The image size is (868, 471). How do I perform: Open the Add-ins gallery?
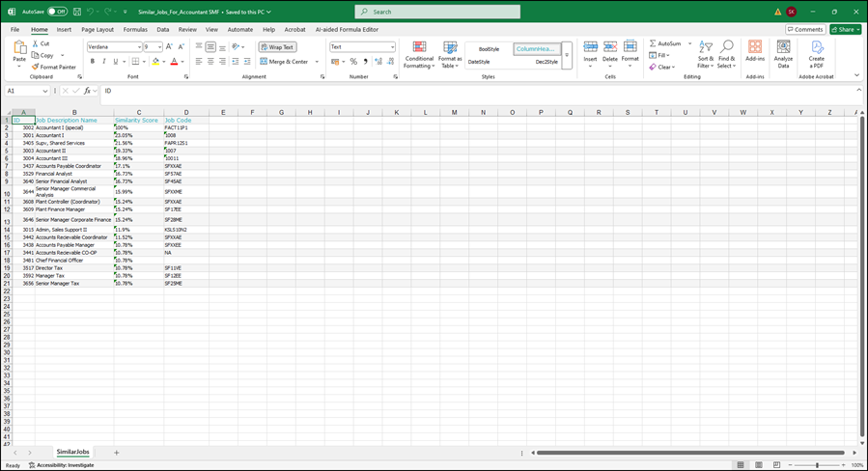[x=755, y=54]
